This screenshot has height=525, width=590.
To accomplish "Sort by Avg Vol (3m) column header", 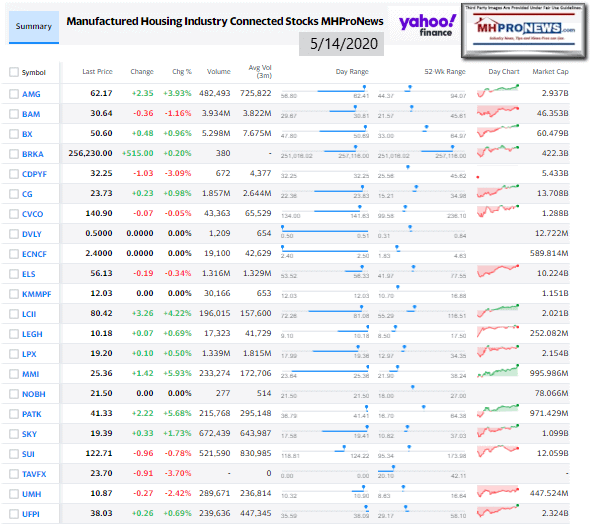I will pos(260,71).
